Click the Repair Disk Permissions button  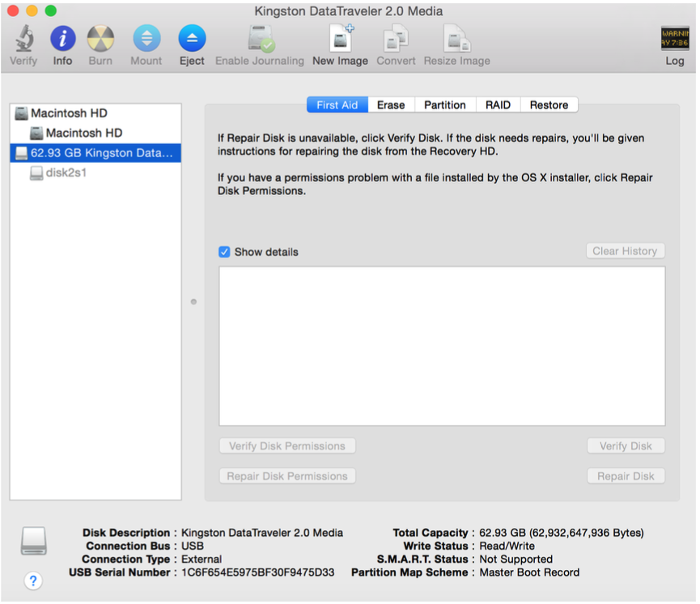click(x=287, y=476)
